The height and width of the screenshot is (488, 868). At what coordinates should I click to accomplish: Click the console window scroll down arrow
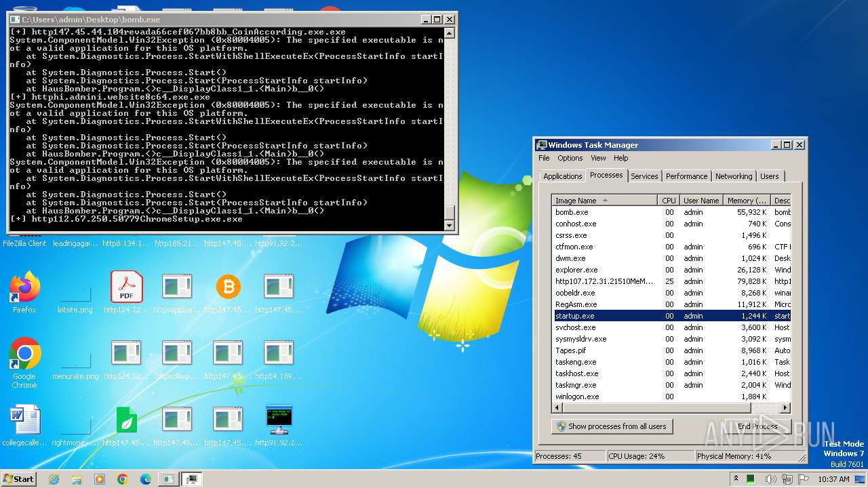click(x=449, y=226)
